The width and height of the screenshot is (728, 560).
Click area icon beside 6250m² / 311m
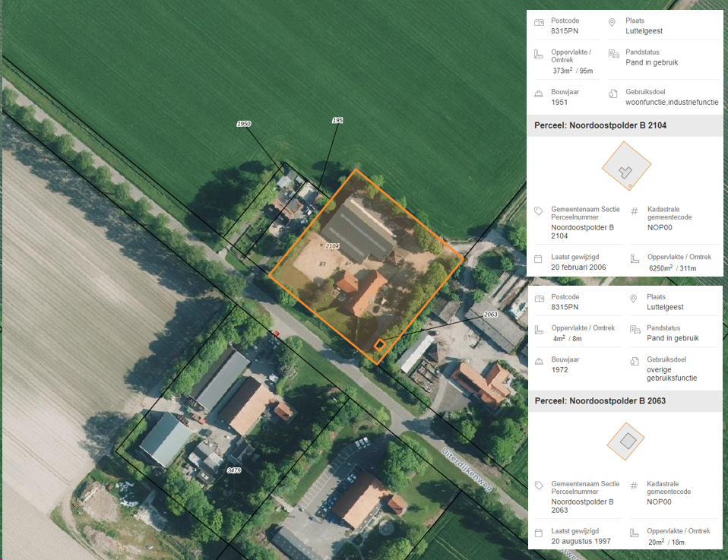coord(635,258)
